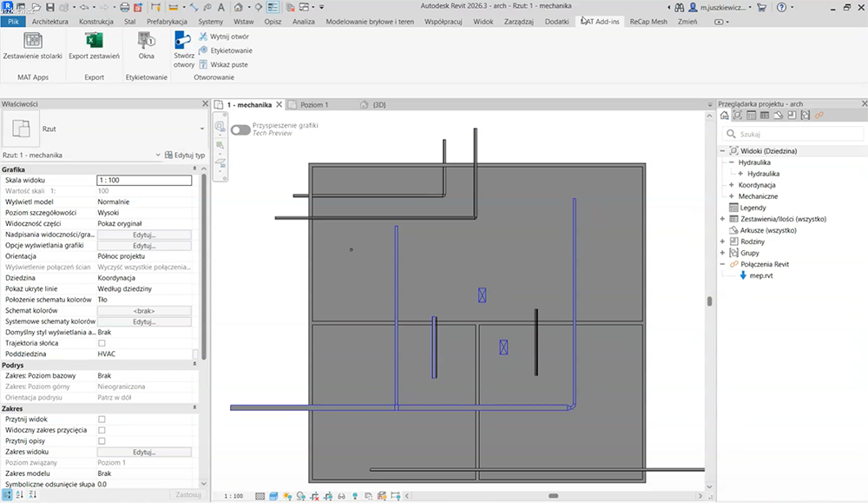Image resolution: width=868 pixels, height=503 pixels.
Task: Click the mep.rvt linked model item
Action: coord(760,275)
